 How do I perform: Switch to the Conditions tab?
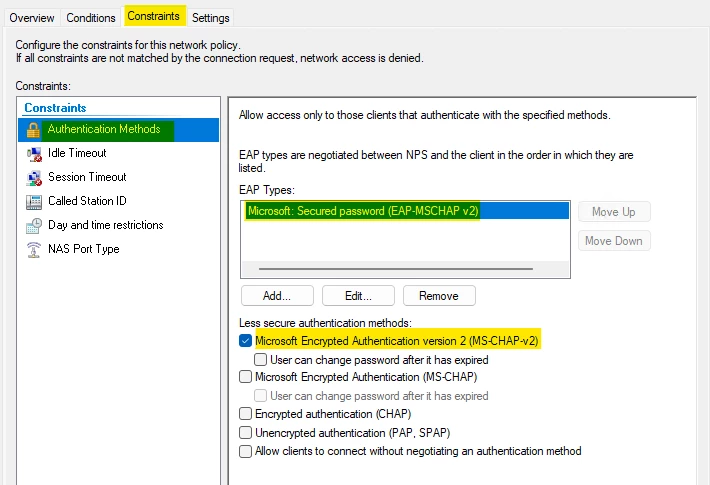[x=91, y=18]
